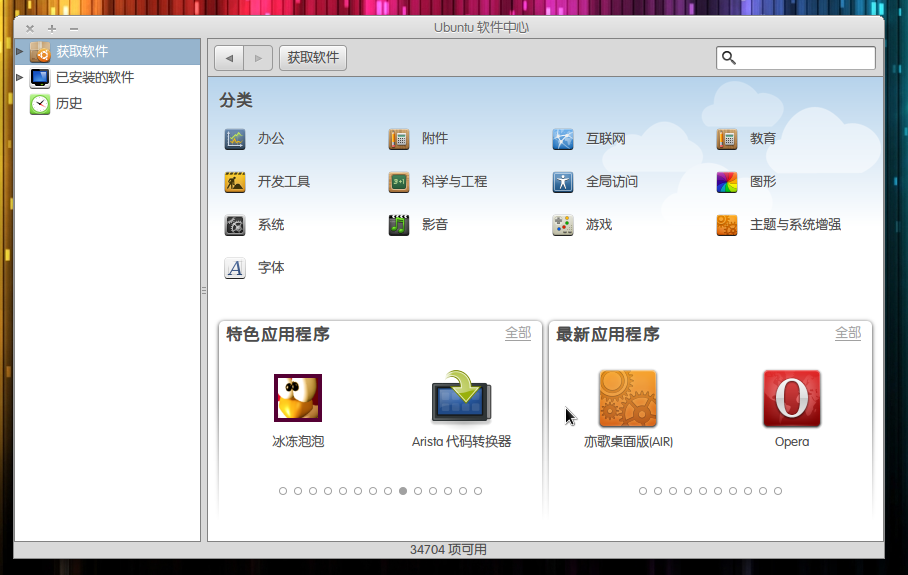
Task: Click the 游戏 category label
Action: [x=599, y=225]
